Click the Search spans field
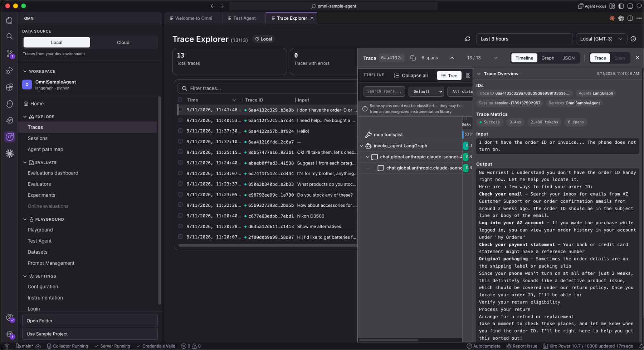Image resolution: width=644 pixels, height=350 pixels. point(384,91)
